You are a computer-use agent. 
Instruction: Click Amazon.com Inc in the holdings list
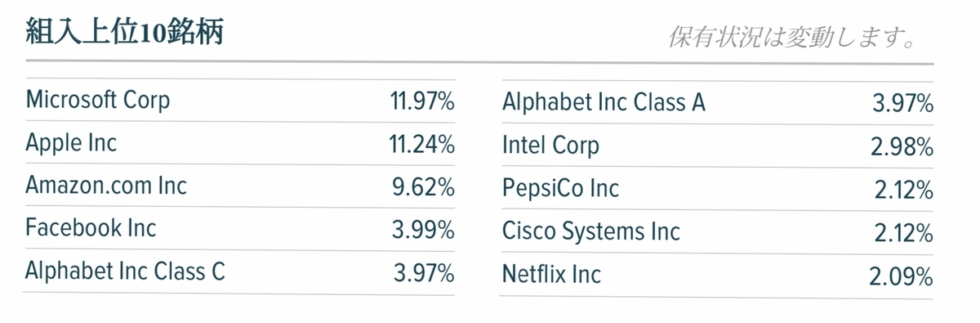(106, 186)
